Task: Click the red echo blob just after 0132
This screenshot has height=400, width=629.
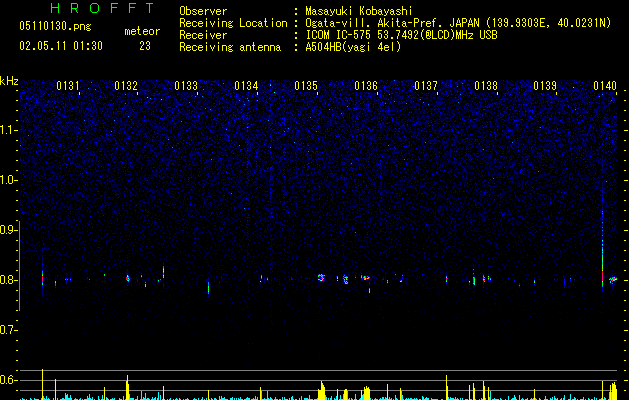Action: click(x=128, y=278)
